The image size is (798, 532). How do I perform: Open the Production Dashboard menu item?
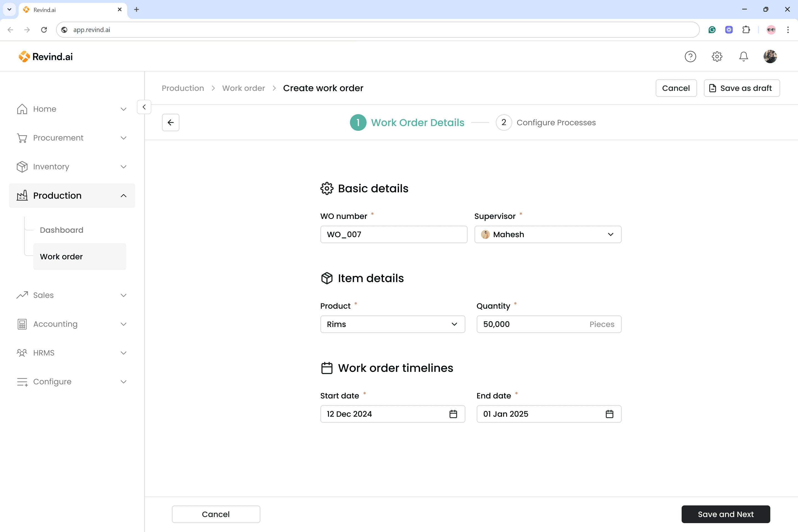click(x=62, y=230)
